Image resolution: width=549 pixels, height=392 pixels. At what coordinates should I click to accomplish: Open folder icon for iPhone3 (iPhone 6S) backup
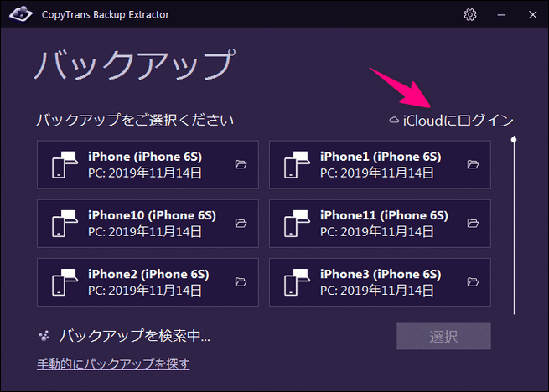point(473,281)
